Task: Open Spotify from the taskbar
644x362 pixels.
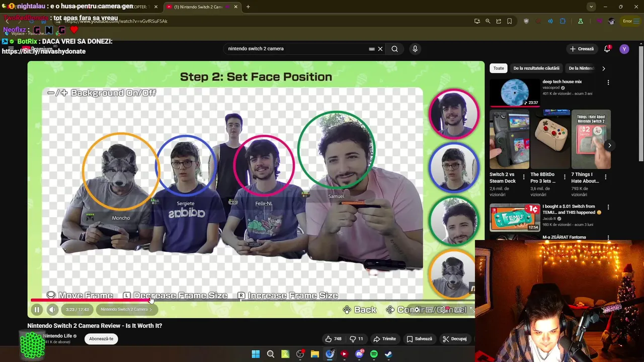Action: coord(374,354)
